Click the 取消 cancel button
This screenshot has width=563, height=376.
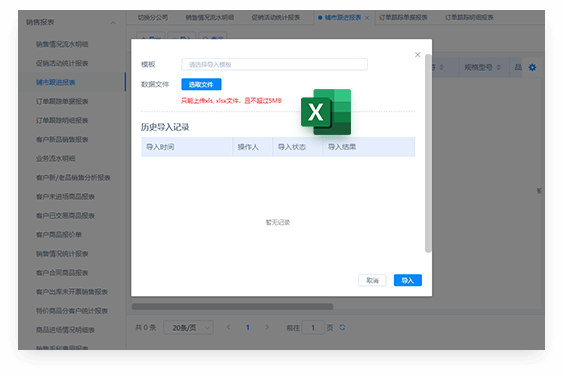point(372,280)
